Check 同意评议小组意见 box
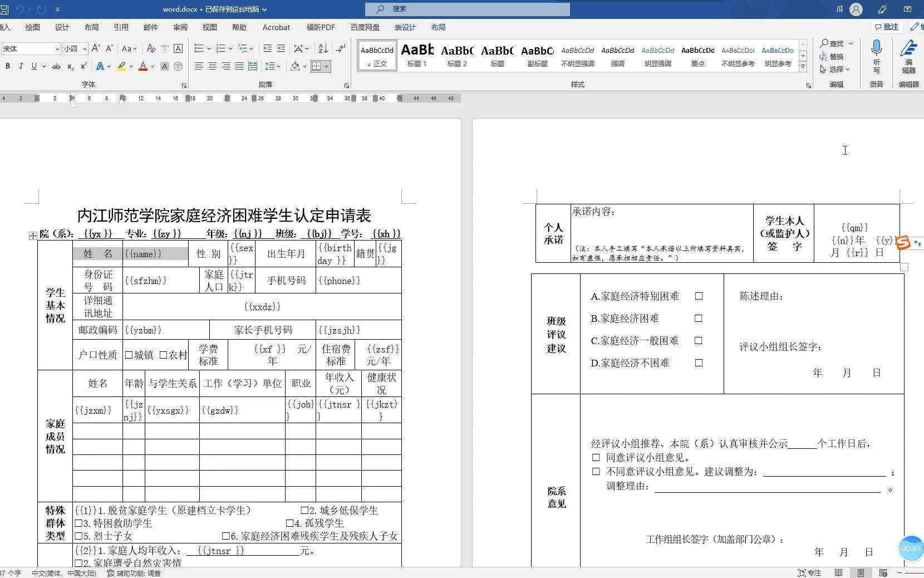Viewport: 924px width, 578px height. (596, 458)
